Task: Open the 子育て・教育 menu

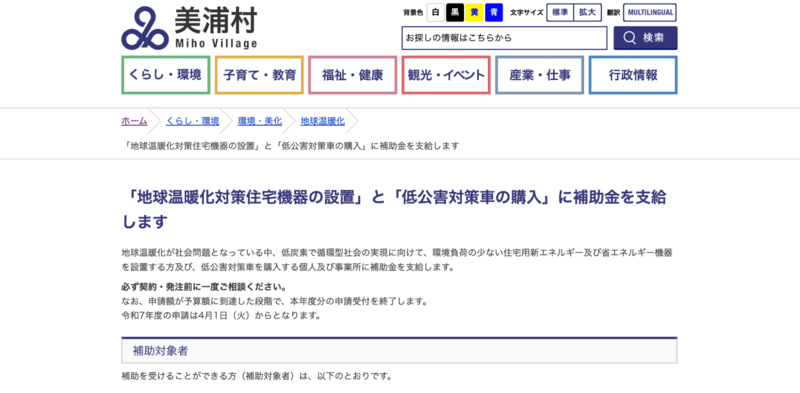Action: click(259, 75)
